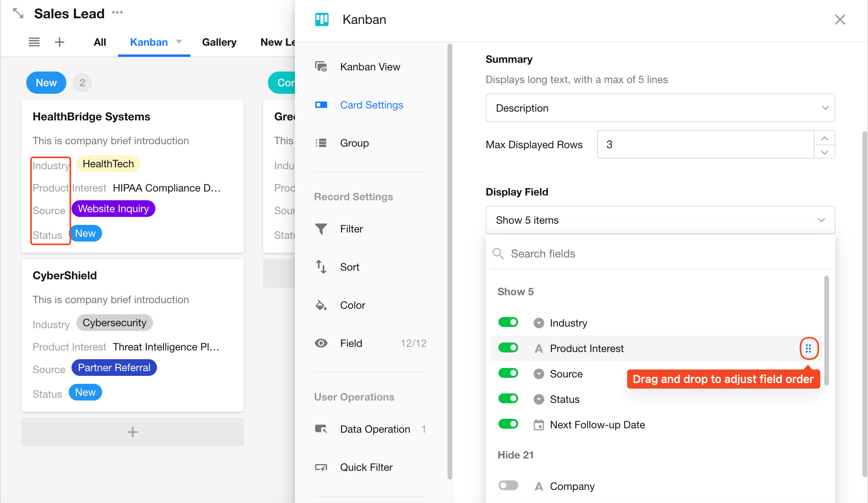
Task: Grab the Product Interest drag handle
Action: coord(808,348)
